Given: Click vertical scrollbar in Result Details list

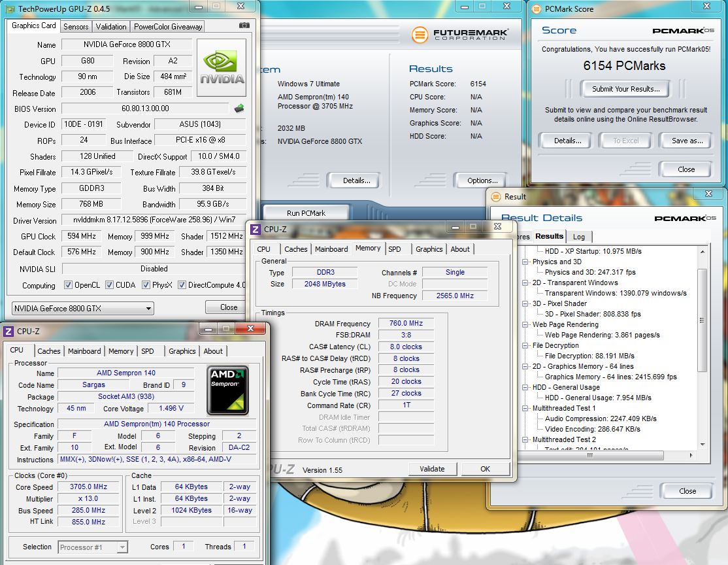Looking at the screenshot, I should coord(702,320).
